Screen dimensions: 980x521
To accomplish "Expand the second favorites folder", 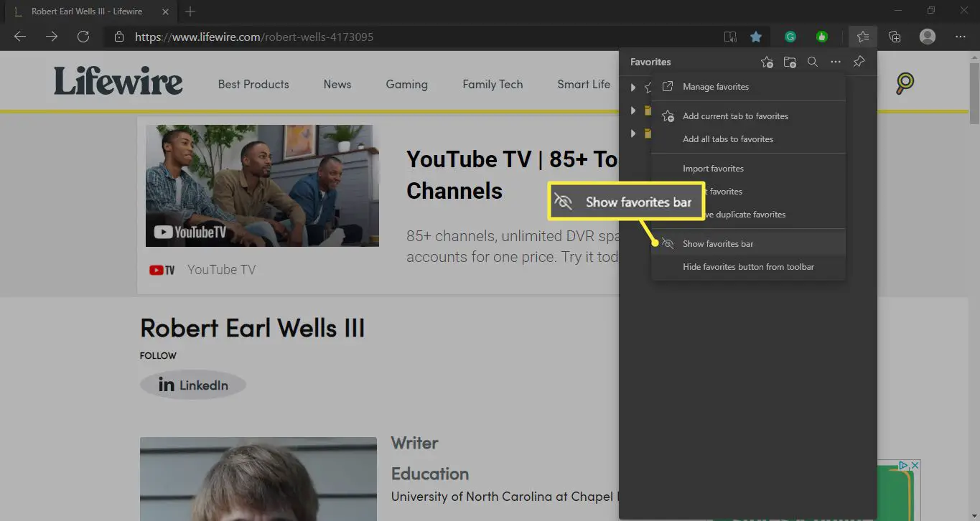I will pos(633,111).
